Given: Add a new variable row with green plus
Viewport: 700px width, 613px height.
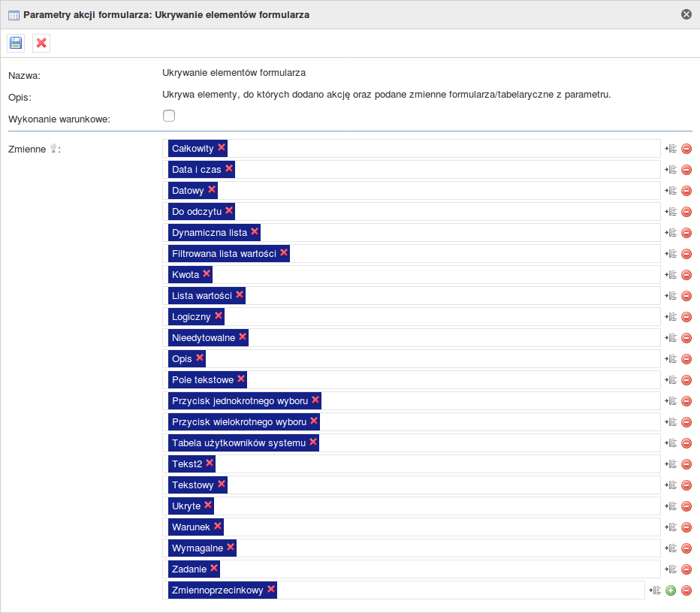Looking at the screenshot, I should pyautogui.click(x=671, y=590).
